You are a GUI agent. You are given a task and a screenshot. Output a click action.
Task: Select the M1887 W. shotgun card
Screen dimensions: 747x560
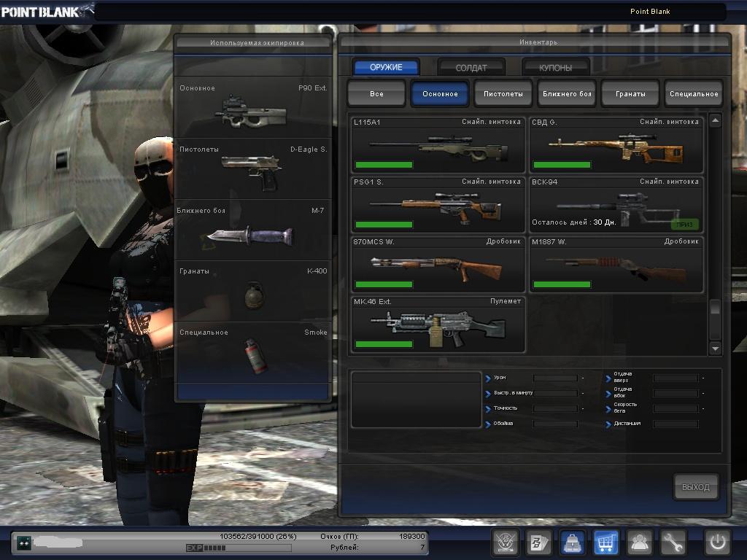616,265
